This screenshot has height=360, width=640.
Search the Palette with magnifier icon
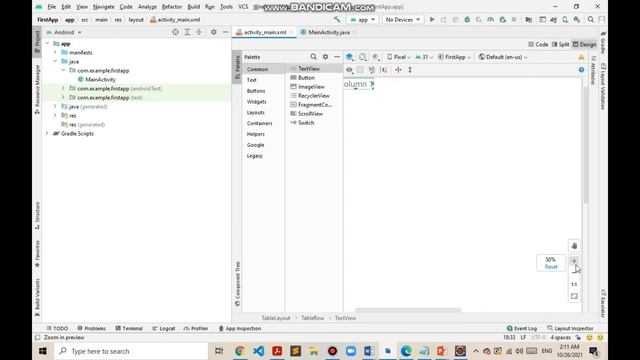pyautogui.click(x=313, y=57)
